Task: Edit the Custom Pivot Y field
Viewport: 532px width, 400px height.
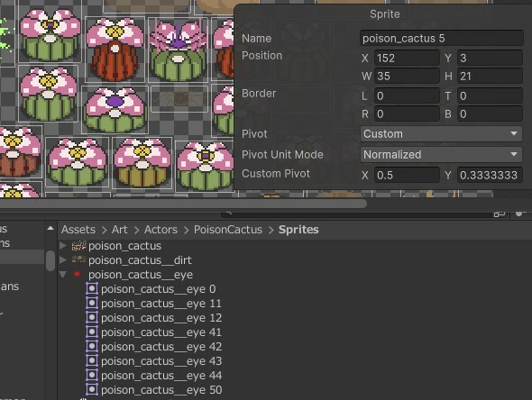Action: [490, 175]
